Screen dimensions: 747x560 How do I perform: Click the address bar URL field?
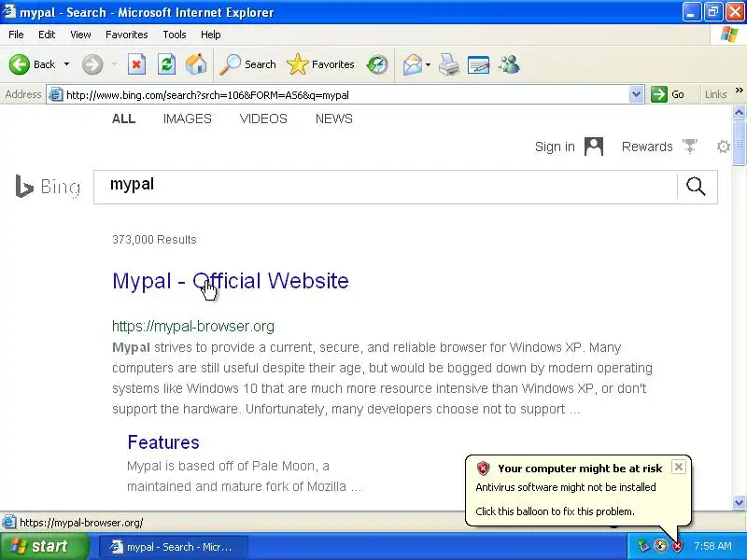[x=345, y=95]
